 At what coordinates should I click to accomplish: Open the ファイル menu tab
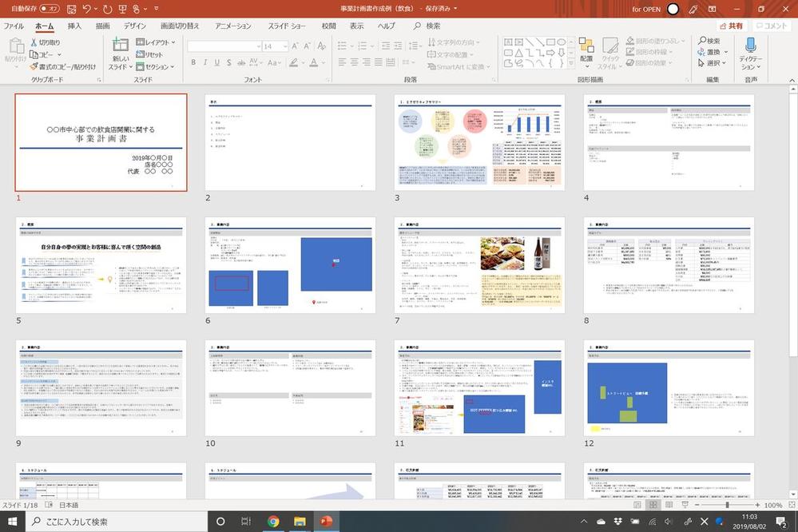[14, 26]
